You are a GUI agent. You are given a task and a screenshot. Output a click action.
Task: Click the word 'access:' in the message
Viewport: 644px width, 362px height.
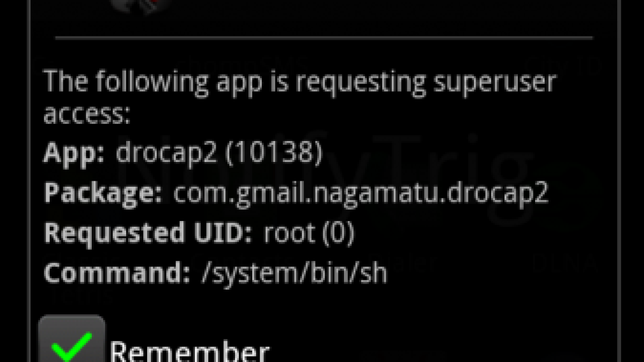coord(87,114)
